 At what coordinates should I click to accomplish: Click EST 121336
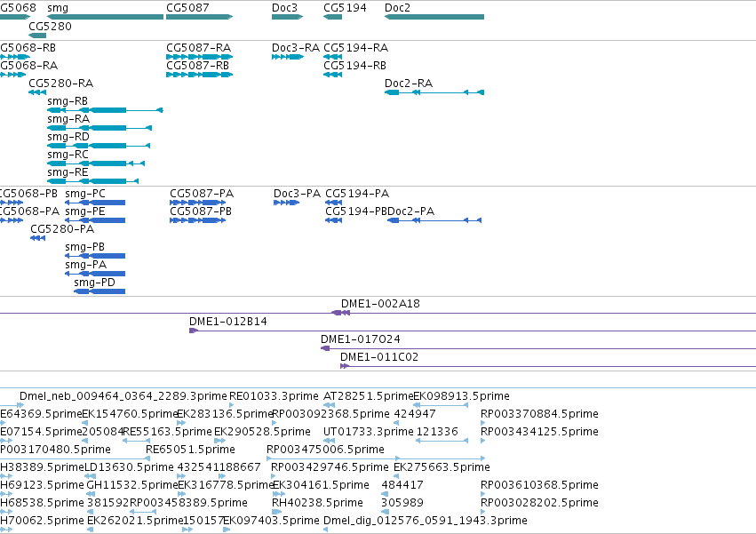pos(442,441)
